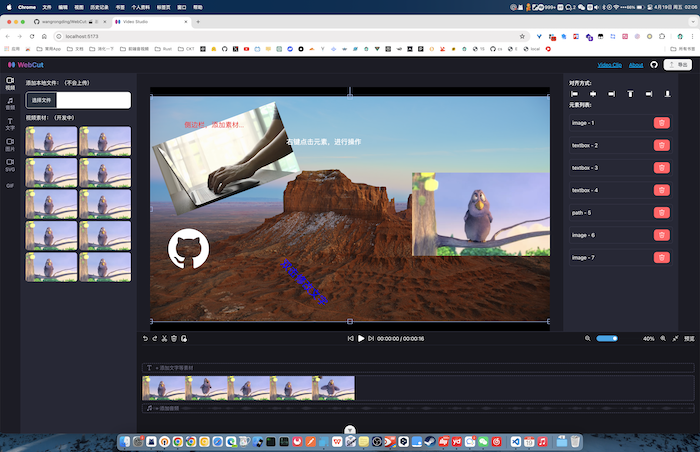Bookmark this page with the star icon
Screen dimensions: 700x452
(x=522, y=36)
